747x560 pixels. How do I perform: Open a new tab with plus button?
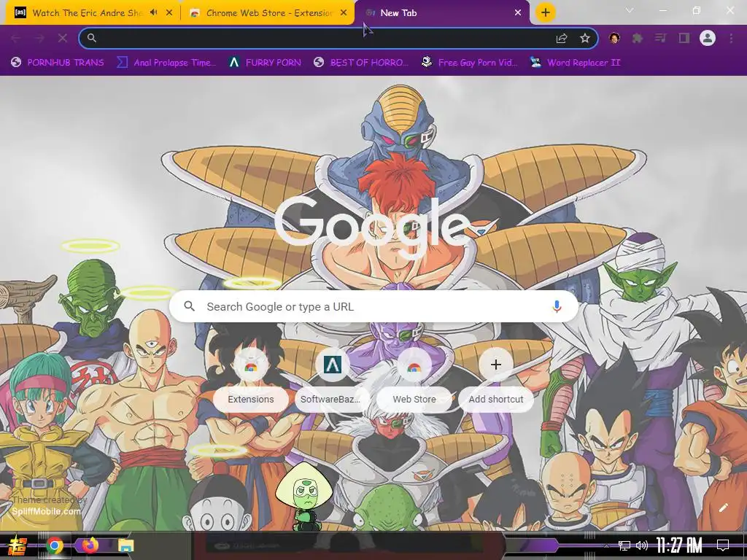coord(546,12)
